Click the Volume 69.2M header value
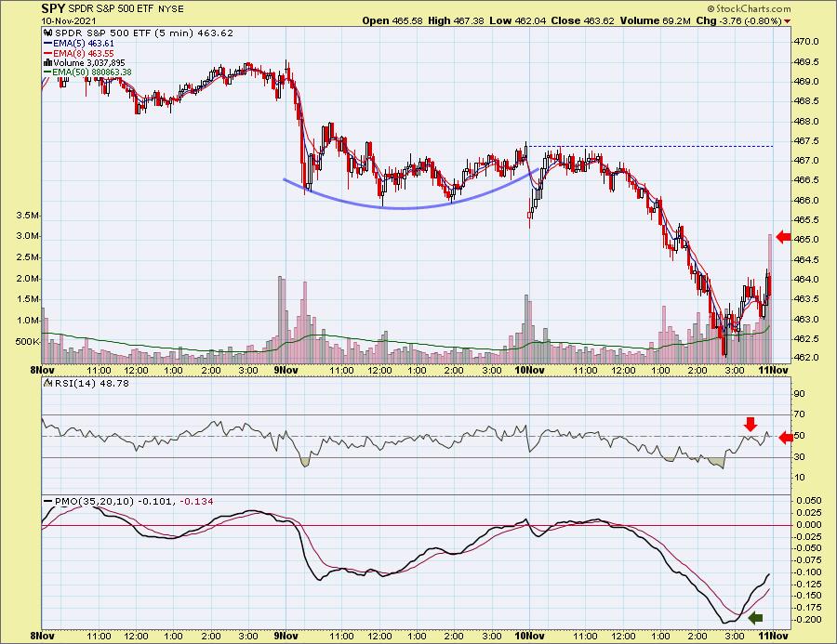Screen dimensions: 837x644 pos(656,20)
